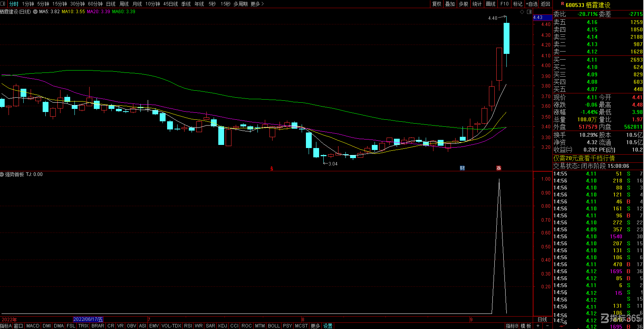Select the 15分钟 period tab
The image size is (644, 329).
click(60, 4)
